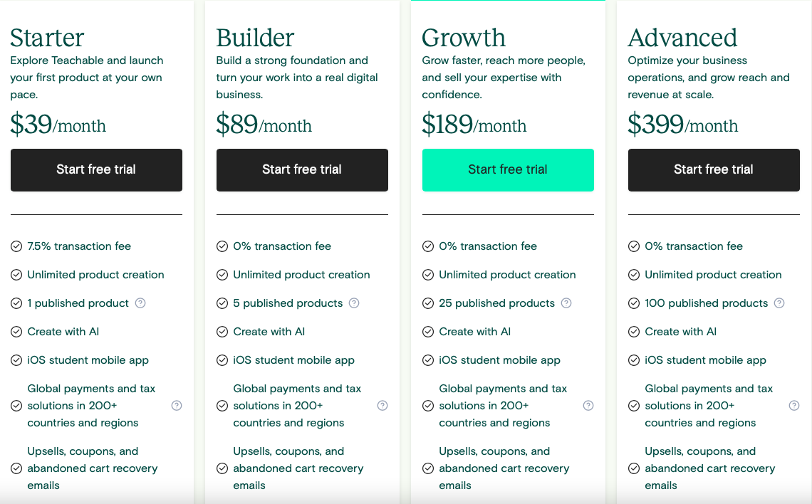Click Advanced's Unlimited product creation text
This screenshot has width=812, height=504.
point(713,275)
